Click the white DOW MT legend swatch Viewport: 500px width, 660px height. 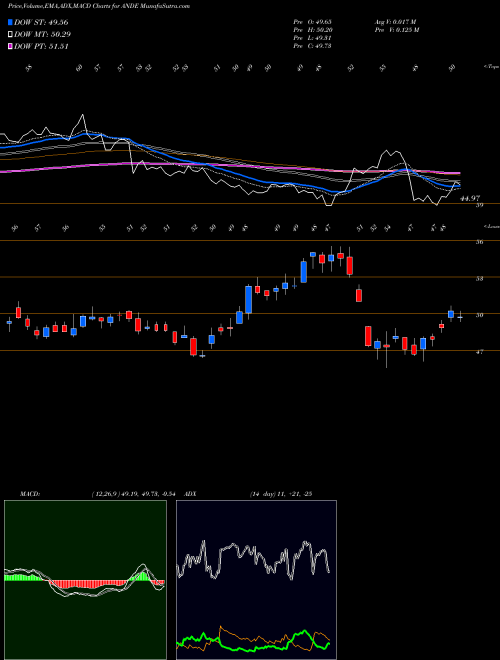point(10,35)
